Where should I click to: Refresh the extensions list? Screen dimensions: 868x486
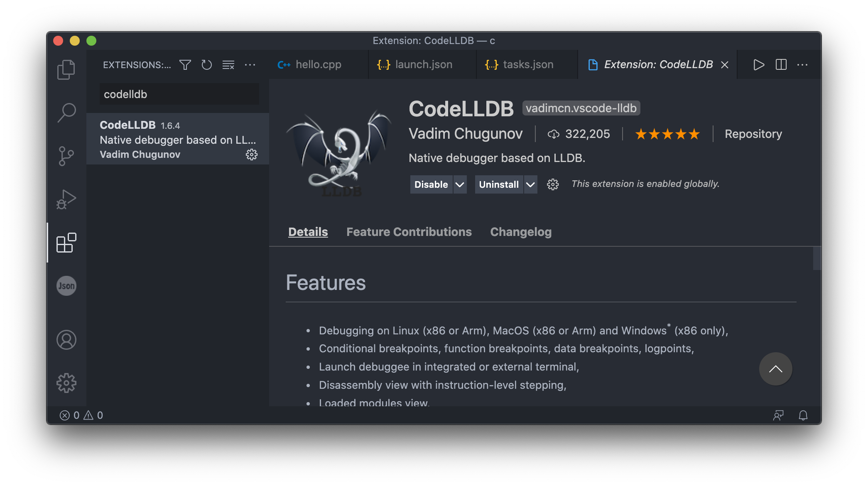coord(206,65)
